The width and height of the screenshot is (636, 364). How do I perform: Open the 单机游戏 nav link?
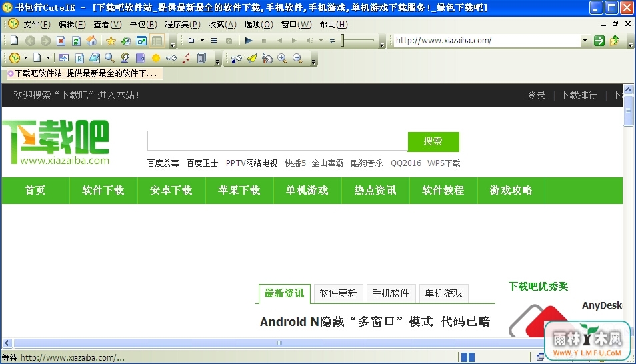(307, 190)
